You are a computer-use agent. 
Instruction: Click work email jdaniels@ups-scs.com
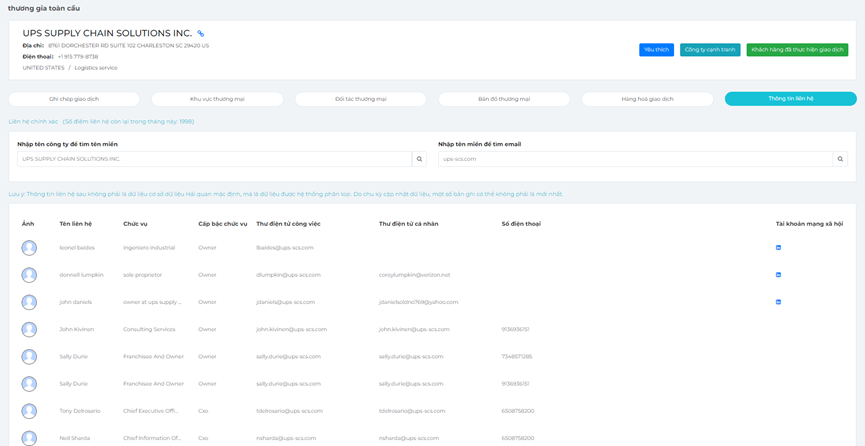(286, 302)
